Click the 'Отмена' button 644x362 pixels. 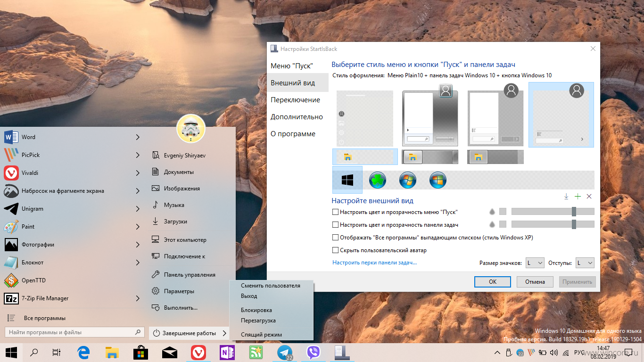pyautogui.click(x=535, y=282)
